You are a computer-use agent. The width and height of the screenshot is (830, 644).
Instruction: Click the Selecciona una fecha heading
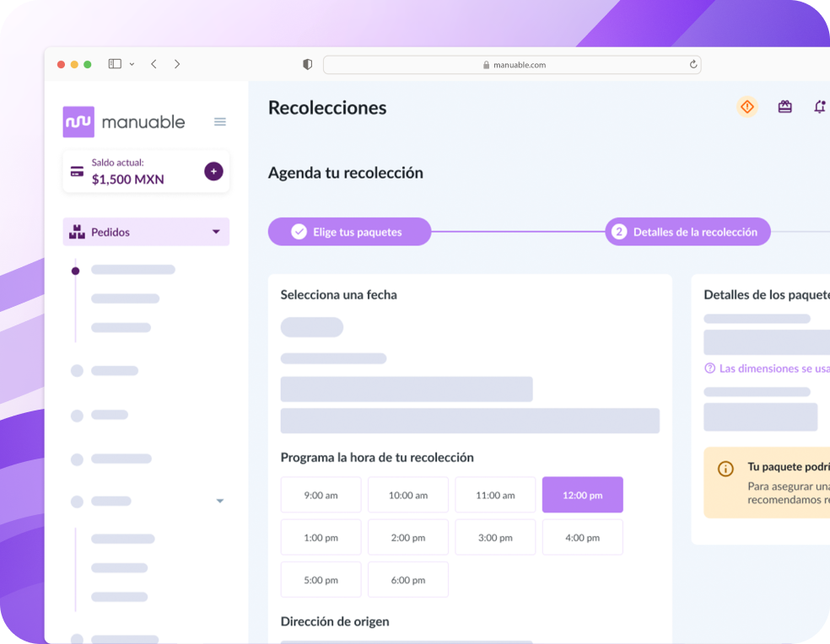pos(339,295)
